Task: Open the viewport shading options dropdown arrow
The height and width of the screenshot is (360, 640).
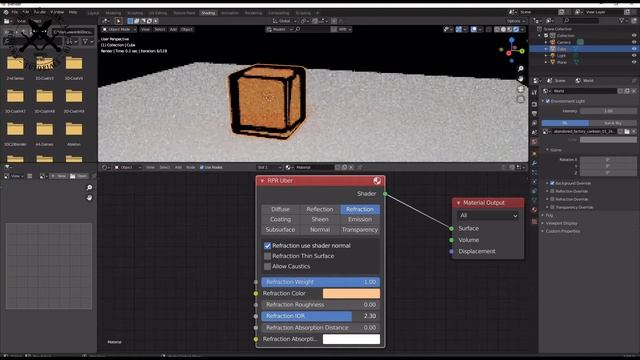Action: 522,29
